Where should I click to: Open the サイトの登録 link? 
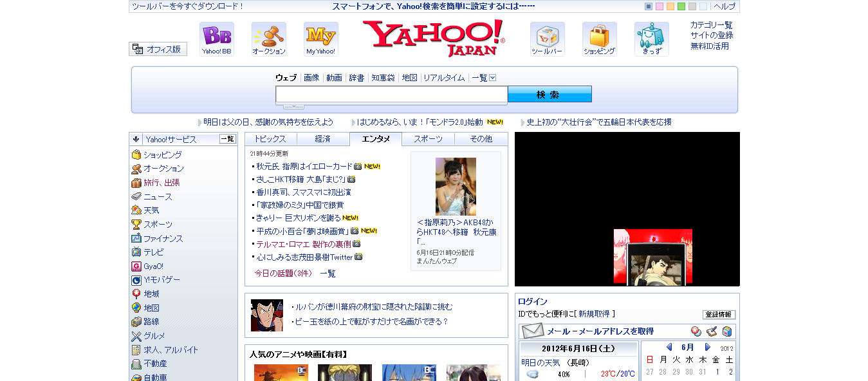point(712,35)
